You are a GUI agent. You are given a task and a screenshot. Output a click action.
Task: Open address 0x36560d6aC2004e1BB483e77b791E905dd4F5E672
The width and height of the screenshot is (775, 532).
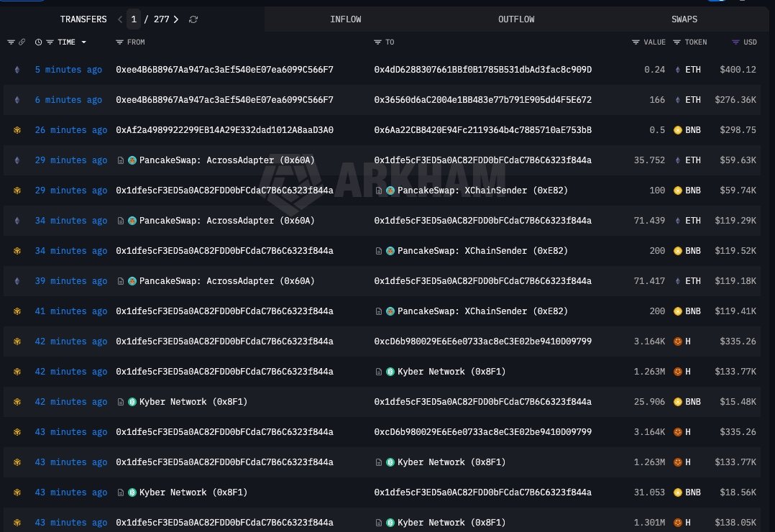click(x=483, y=100)
